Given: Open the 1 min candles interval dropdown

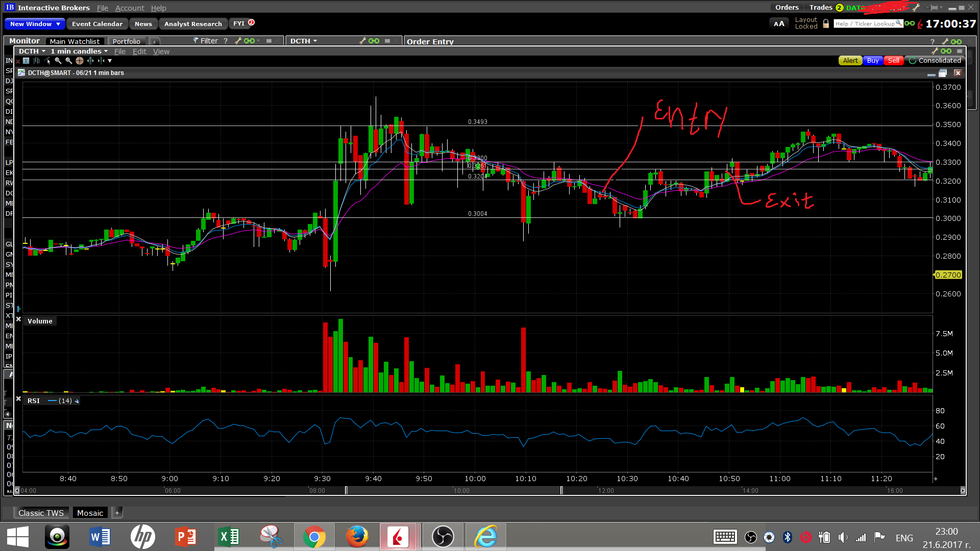Looking at the screenshot, I should pyautogui.click(x=79, y=51).
